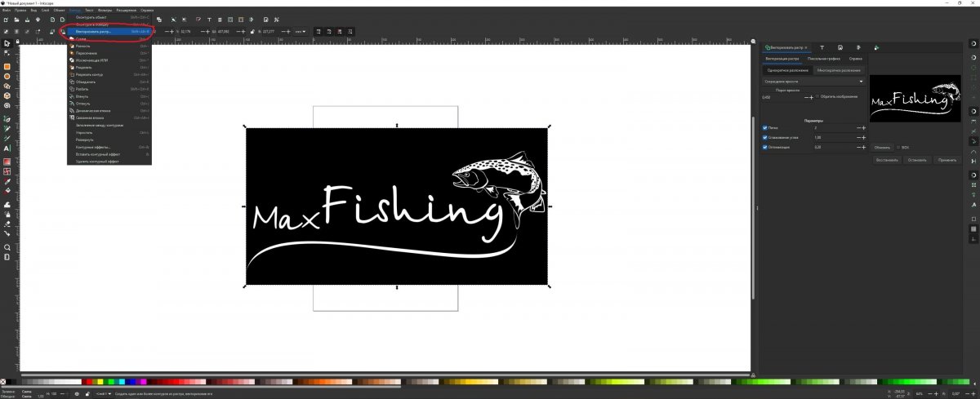This screenshot has width=980, height=399.
Task: Open the layer selector dropdown in status bar
Action: pyautogui.click(x=104, y=394)
